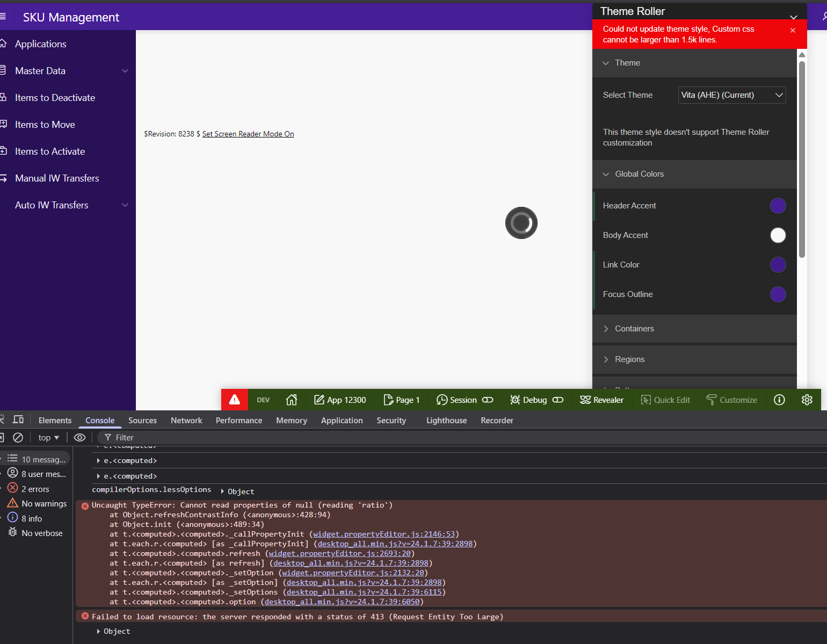
Task: Toggle the Session switch in developer toolbar
Action: coord(488,400)
